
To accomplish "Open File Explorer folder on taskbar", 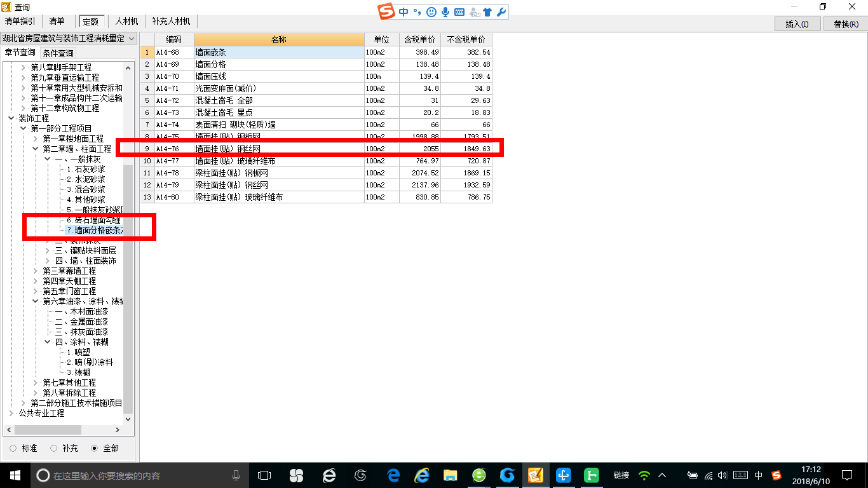I will [451, 475].
